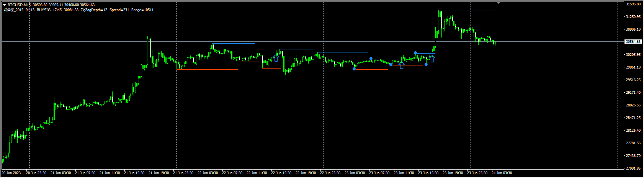Click the 20 Jun 2023 time label
The image size is (644, 178).
[11, 173]
